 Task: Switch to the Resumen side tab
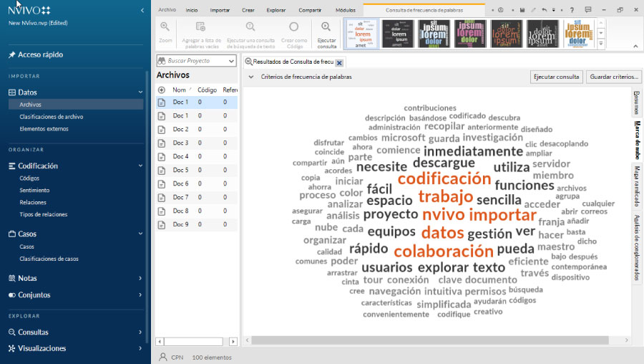point(637,103)
